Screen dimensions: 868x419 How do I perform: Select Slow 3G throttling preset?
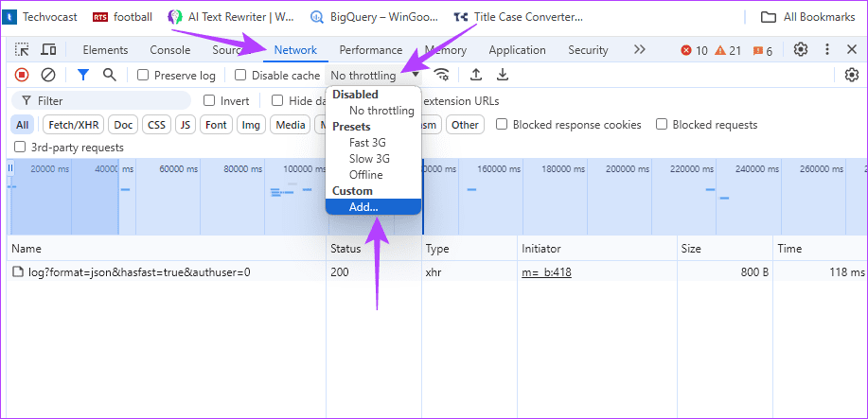369,159
